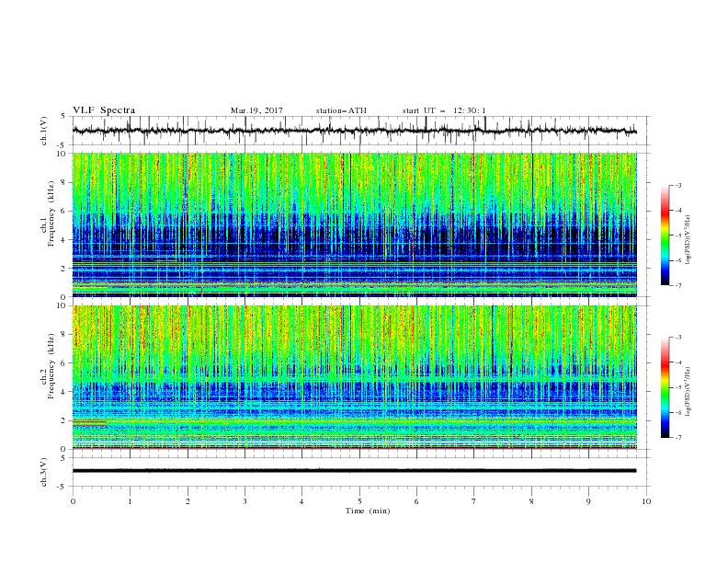The width and height of the screenshot is (728, 563).
Task: Click the '4' kHz tick on ch.2 axis
Action: [x=64, y=392]
